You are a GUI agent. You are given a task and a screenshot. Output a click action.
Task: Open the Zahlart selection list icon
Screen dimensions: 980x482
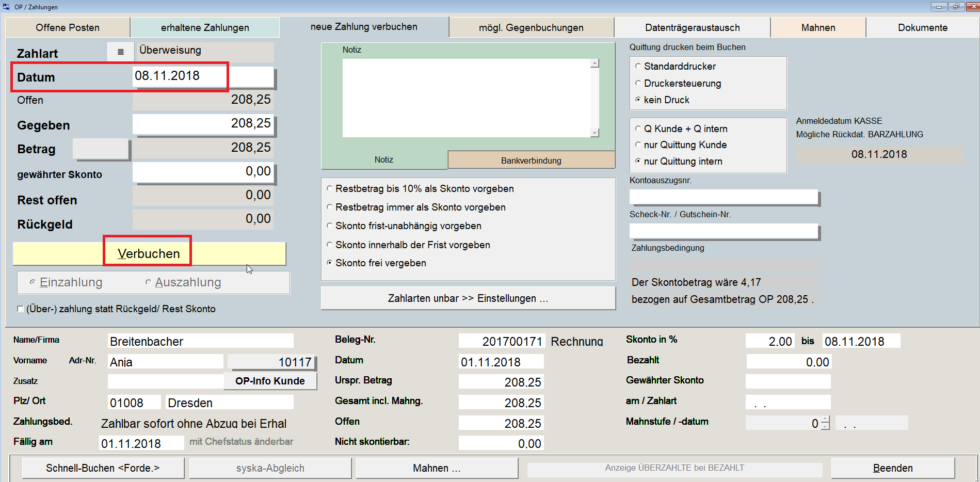[121, 52]
